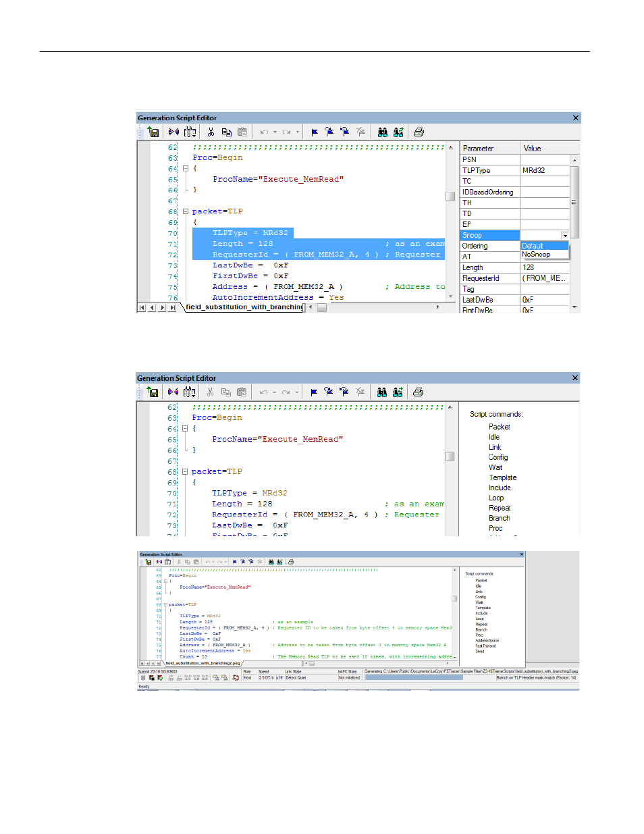Click Print icon in bottom editor toolbar
644x834 pixels.
tap(291, 562)
